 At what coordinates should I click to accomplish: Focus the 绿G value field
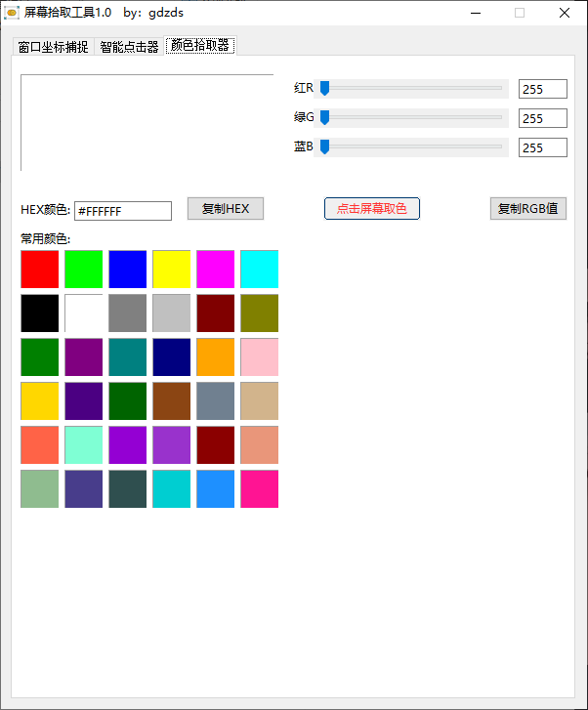pos(543,118)
